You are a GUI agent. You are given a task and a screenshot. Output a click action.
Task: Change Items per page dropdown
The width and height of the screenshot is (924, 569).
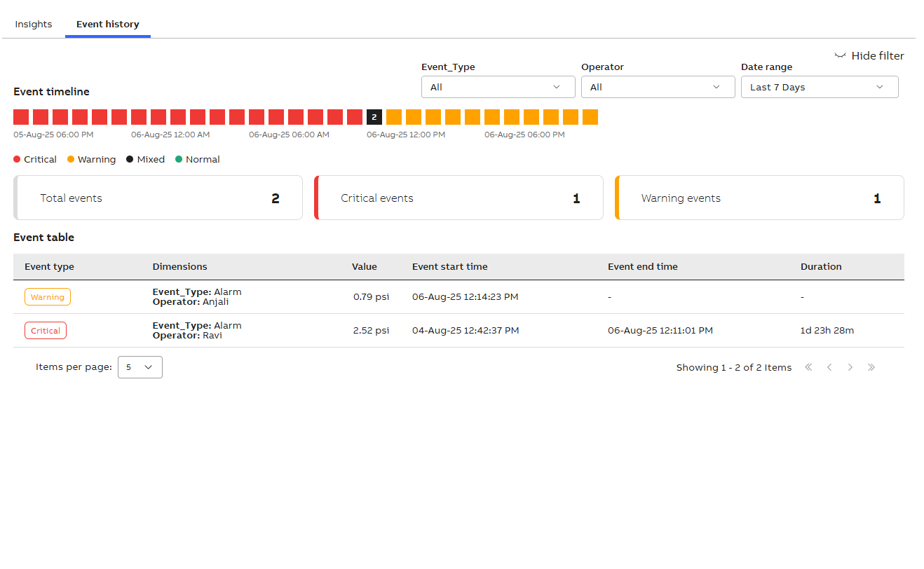pyautogui.click(x=140, y=367)
